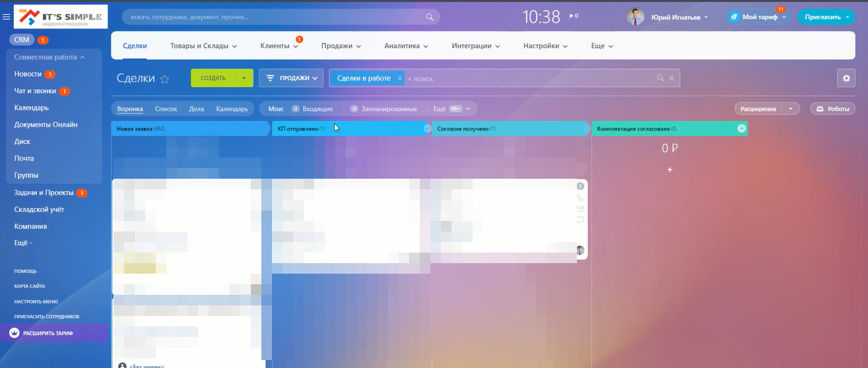The width and height of the screenshot is (868, 368).
Task: Expand the Аналитика menu
Action: pos(426,46)
